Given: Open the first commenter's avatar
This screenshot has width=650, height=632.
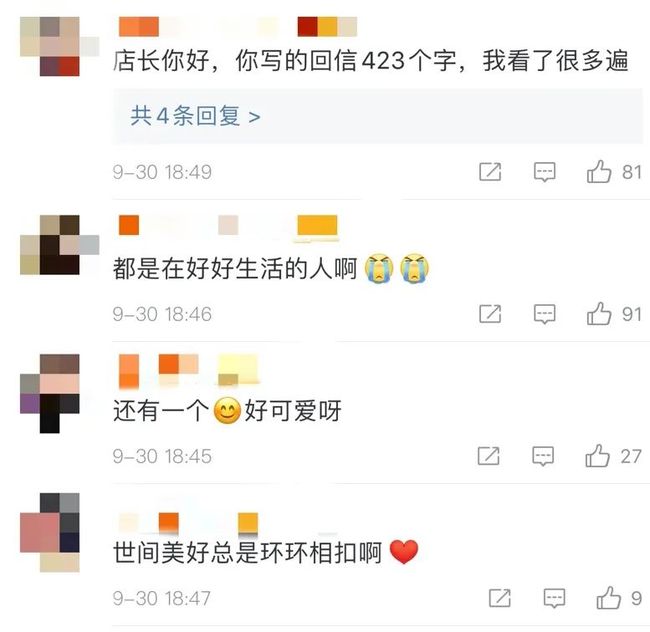Looking at the screenshot, I should (x=60, y=46).
